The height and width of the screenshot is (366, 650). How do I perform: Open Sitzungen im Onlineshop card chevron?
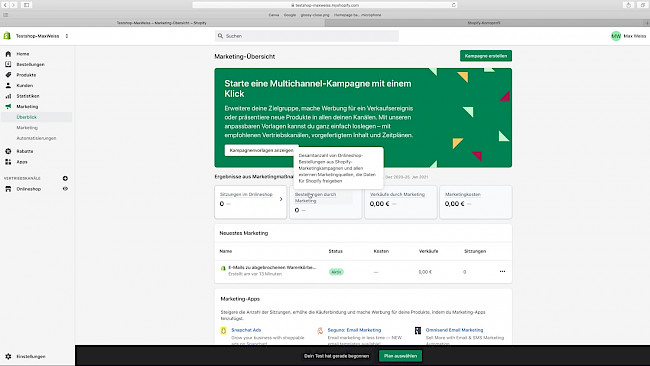[x=281, y=199]
